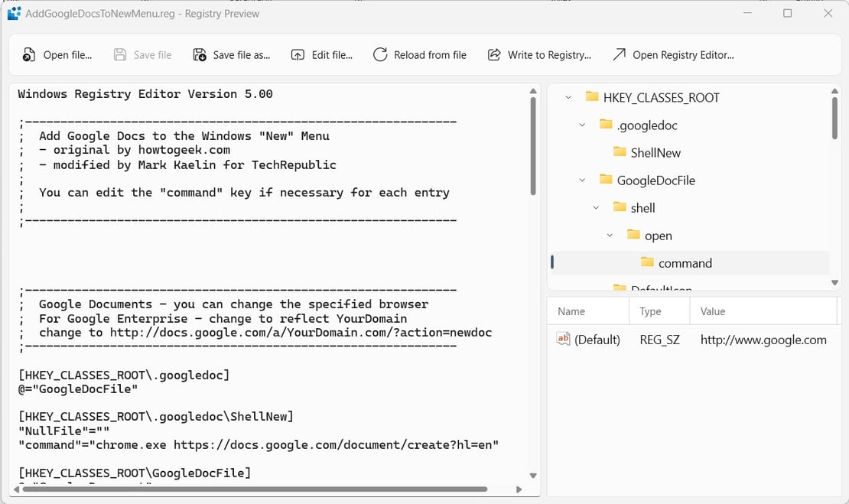Click the editor scroll left arrow
The width and height of the screenshot is (849, 504).
(16, 489)
